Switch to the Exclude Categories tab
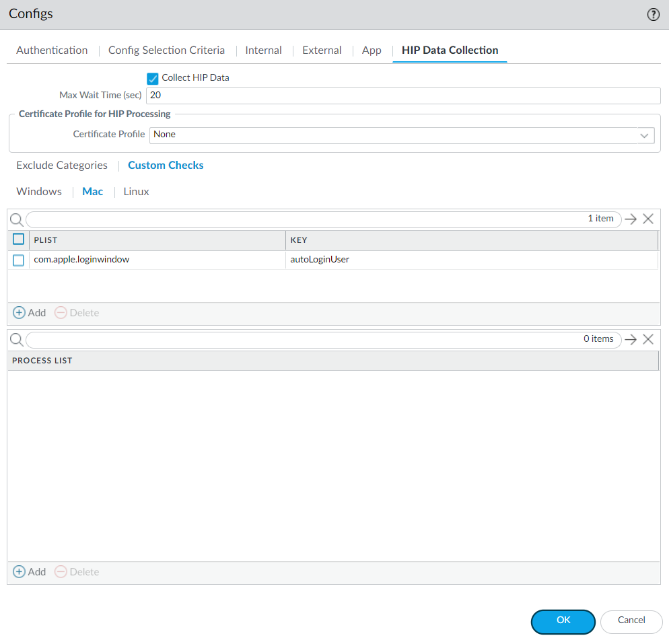Screen dimensions: 669x644 (62, 166)
